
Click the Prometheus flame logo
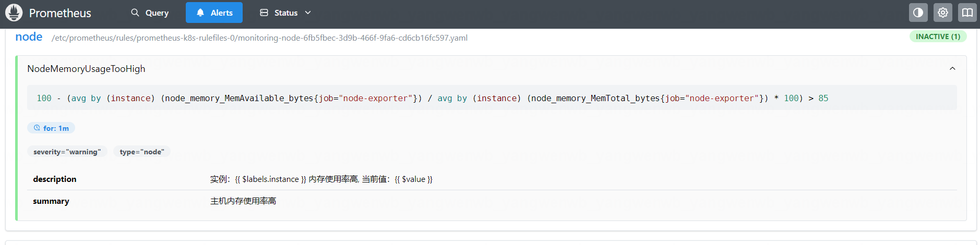[x=14, y=13]
